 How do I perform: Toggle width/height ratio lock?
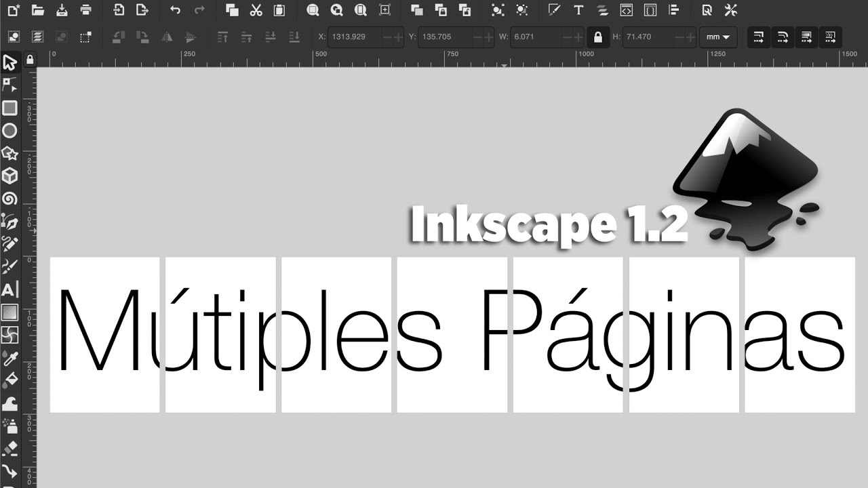(x=597, y=37)
